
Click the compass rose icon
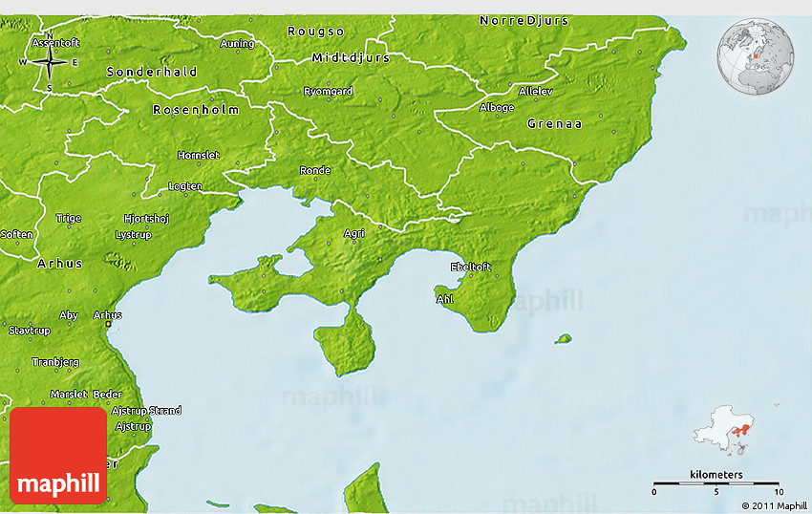coord(49,64)
